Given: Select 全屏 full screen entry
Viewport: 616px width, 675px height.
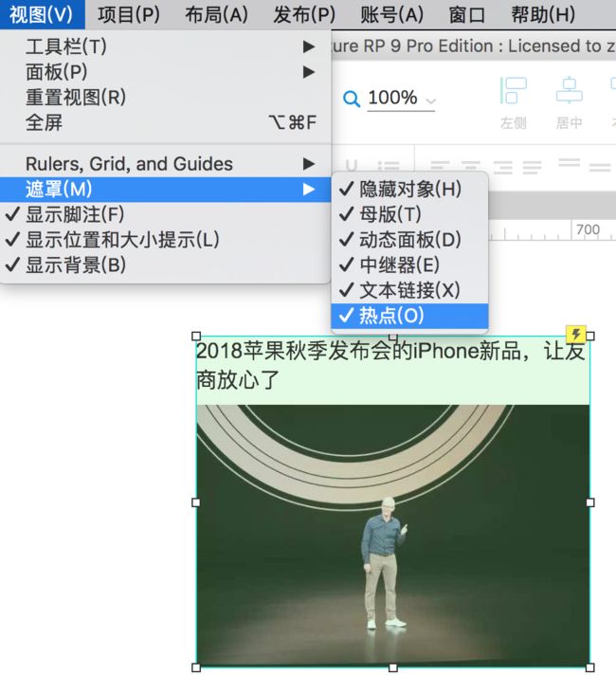Looking at the screenshot, I should (165, 122).
